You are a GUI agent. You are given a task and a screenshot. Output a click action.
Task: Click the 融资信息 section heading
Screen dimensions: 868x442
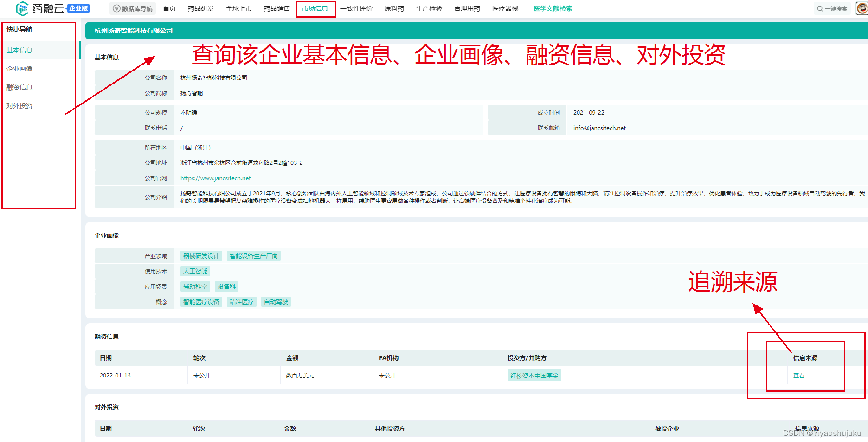pos(107,337)
